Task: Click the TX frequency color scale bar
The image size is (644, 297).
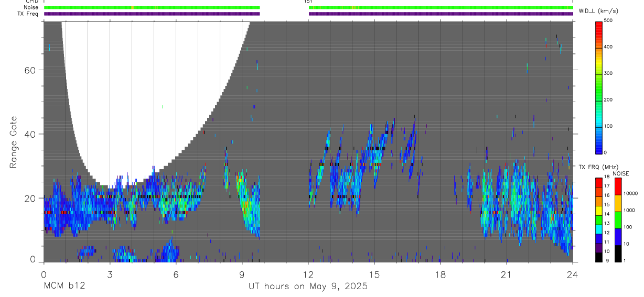Action: pyautogui.click(x=599, y=219)
